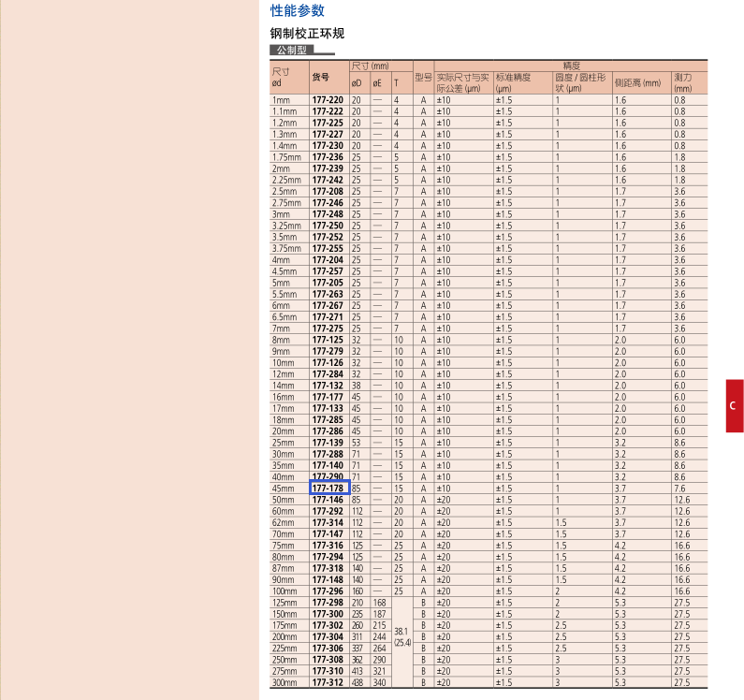Click the 标准精度 (µm) column header

coord(514,82)
